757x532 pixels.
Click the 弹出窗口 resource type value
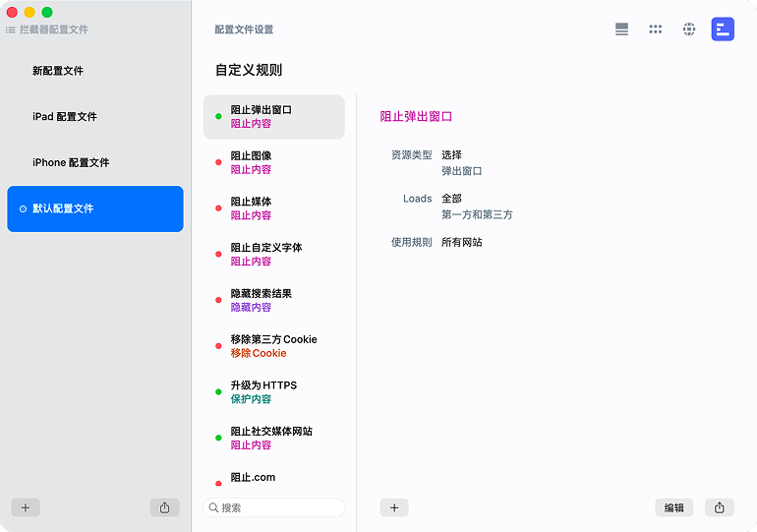click(461, 171)
